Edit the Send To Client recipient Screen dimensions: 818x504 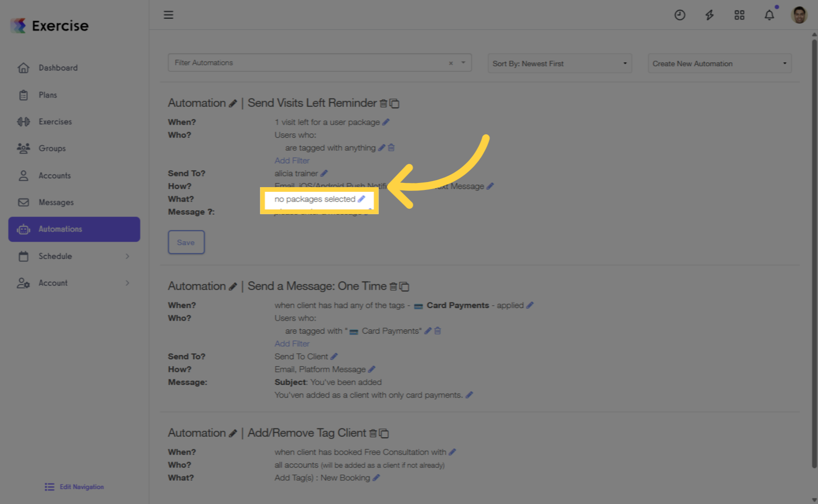click(x=334, y=357)
